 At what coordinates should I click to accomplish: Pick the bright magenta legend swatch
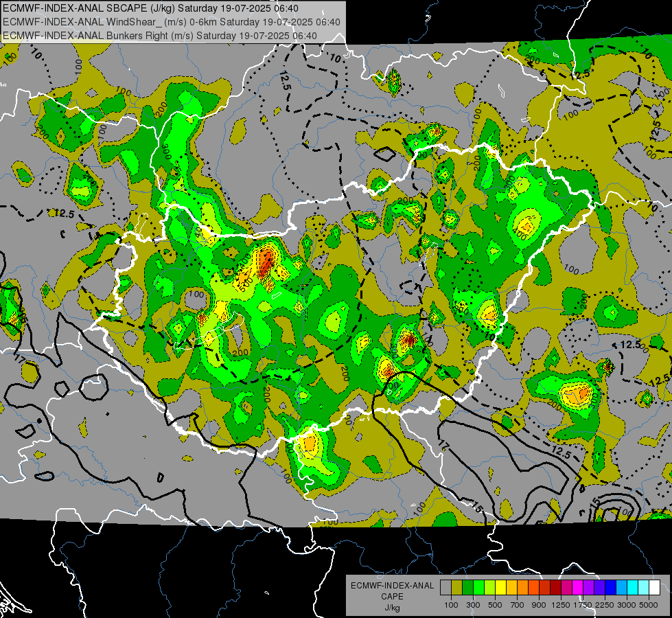tap(578, 587)
